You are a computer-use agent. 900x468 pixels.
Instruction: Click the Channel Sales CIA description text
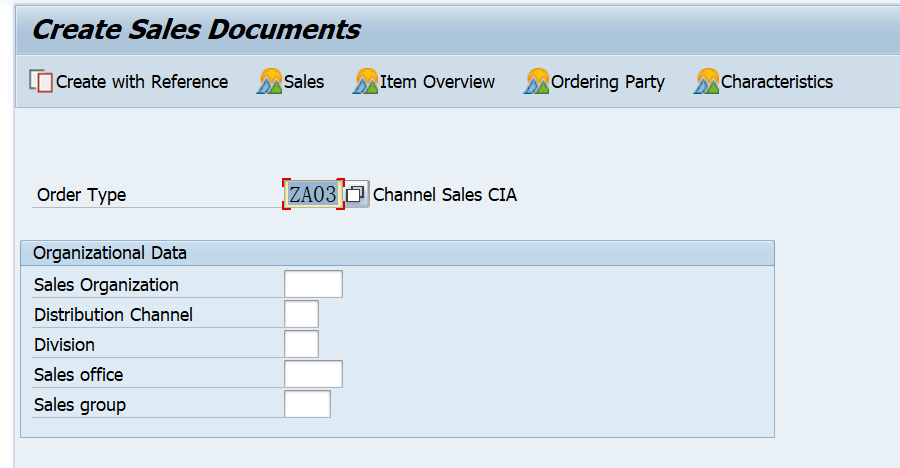coord(445,195)
